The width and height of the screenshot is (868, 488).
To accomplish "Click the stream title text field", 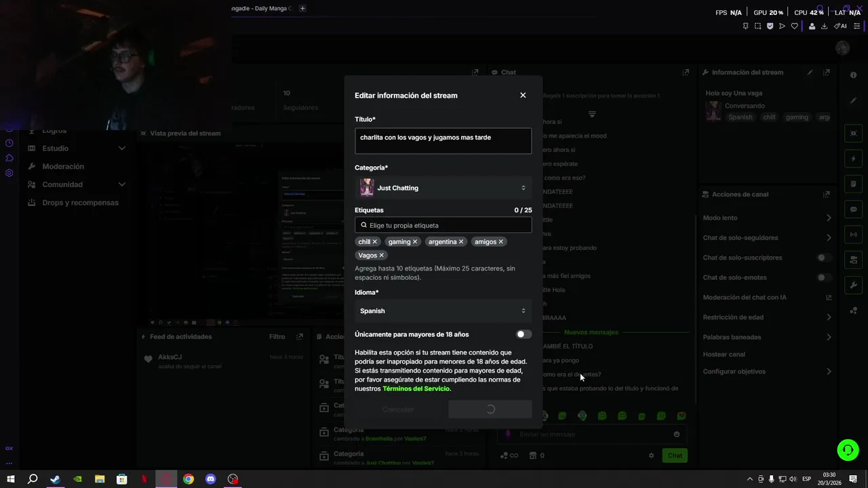I will 443,141.
